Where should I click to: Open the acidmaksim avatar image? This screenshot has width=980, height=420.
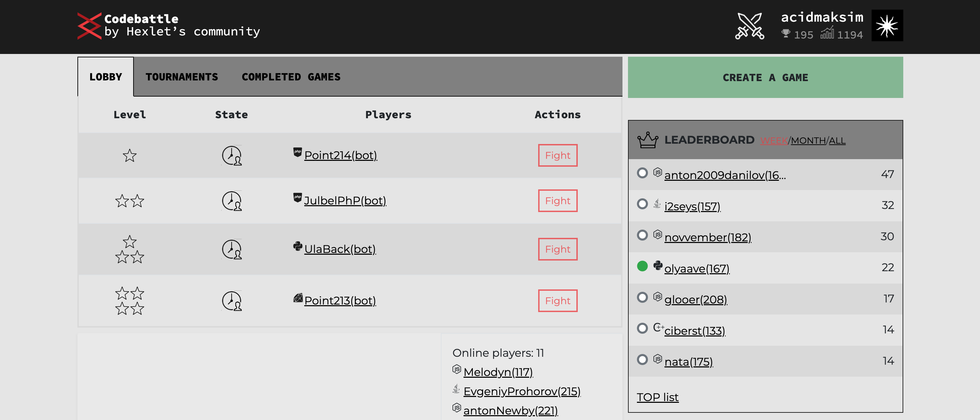coord(887,26)
